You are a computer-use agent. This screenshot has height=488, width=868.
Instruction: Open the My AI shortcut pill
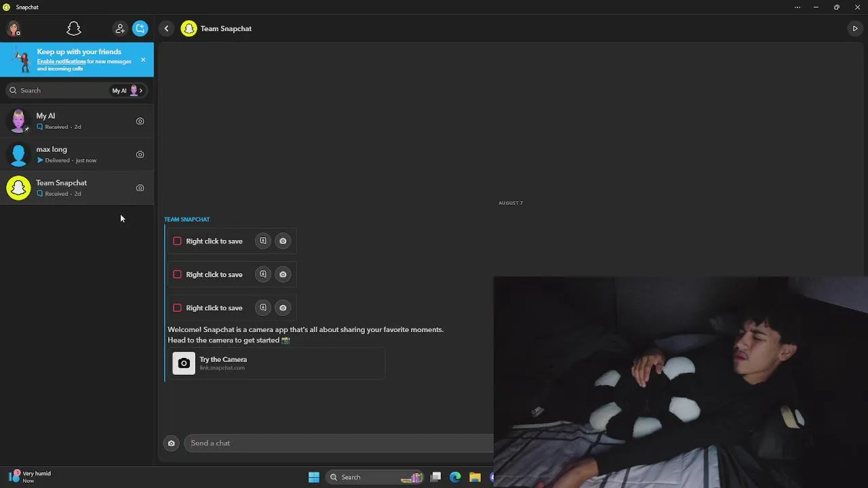[128, 90]
